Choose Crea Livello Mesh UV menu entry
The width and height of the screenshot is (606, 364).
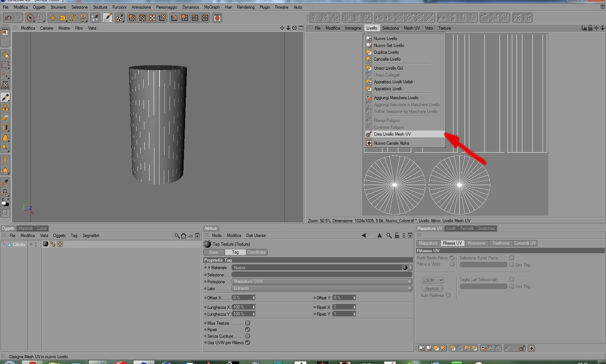click(392, 134)
